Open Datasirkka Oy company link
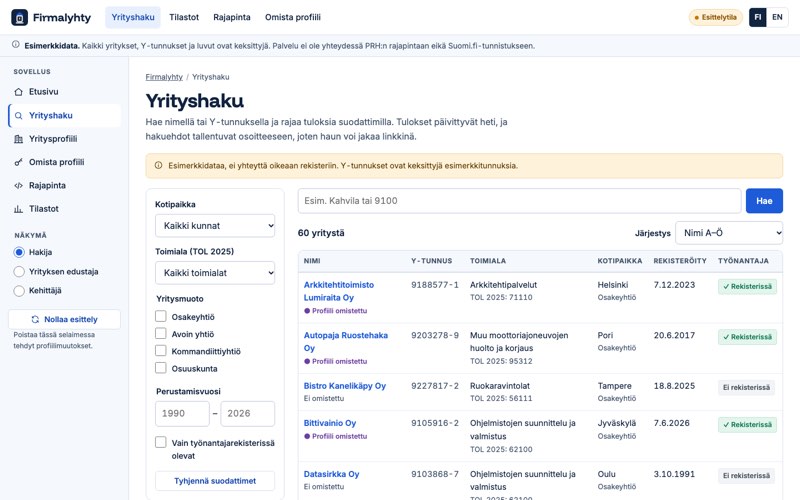This screenshot has height=500, width=800. coord(331,474)
